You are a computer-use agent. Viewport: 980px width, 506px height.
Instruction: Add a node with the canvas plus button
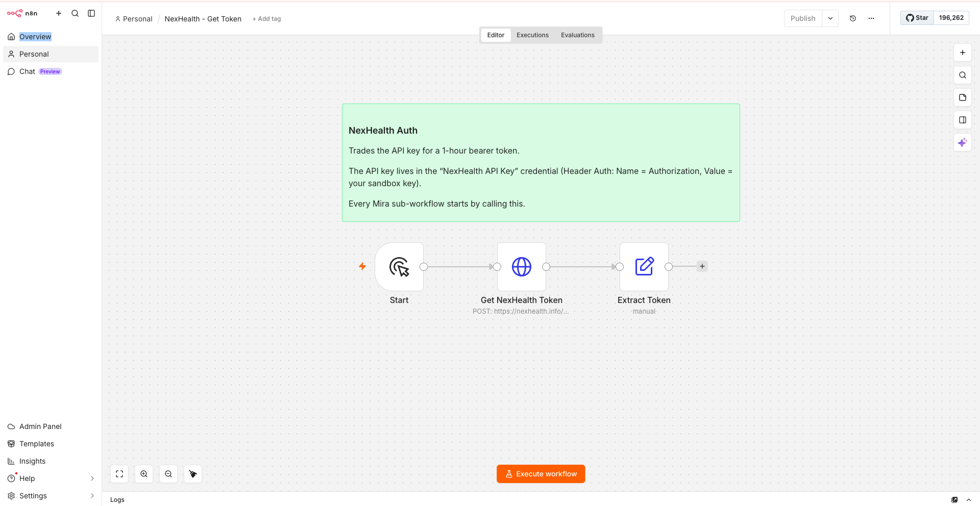pos(963,53)
